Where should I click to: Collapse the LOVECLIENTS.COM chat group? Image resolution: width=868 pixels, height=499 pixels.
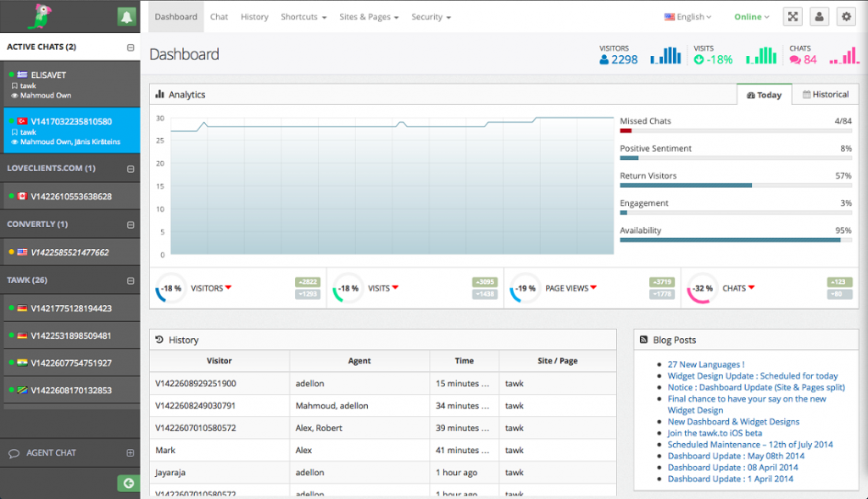click(x=131, y=168)
